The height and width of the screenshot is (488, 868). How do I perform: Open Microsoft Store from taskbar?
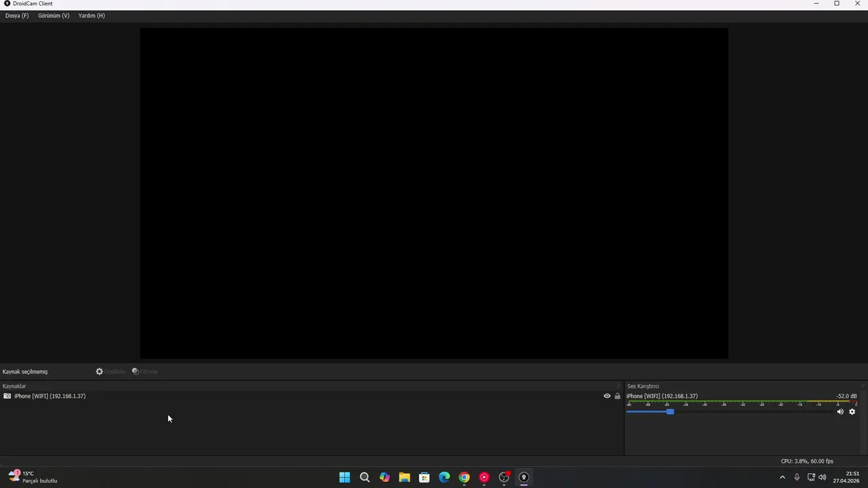pyautogui.click(x=425, y=477)
